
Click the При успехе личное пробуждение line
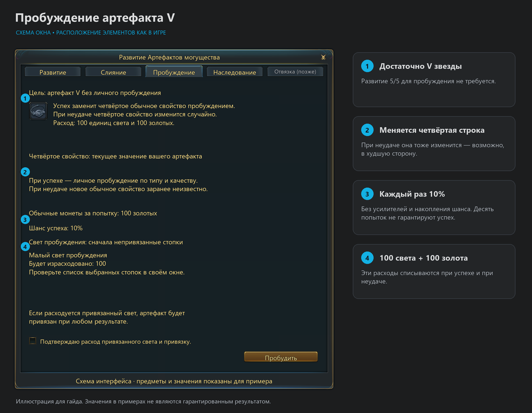click(113, 181)
